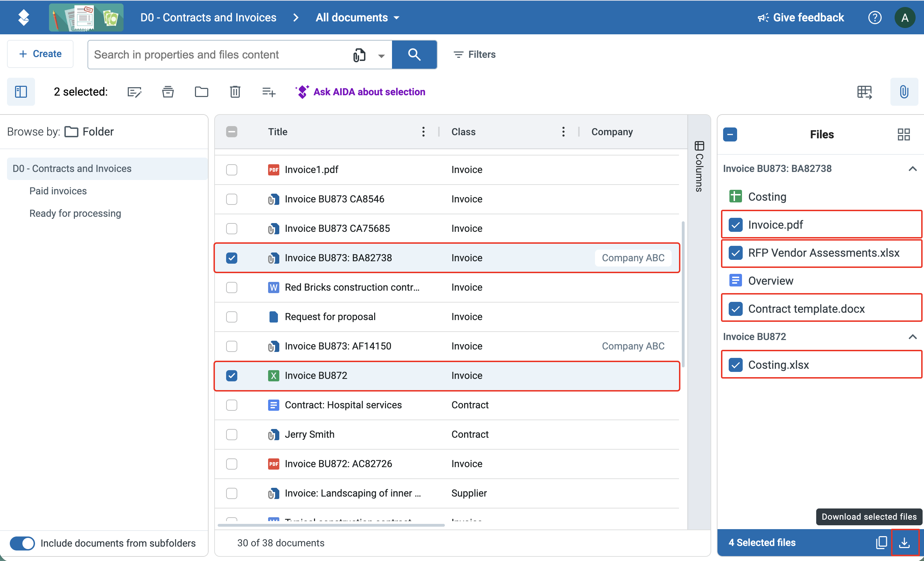Open the Request for proposal document
The width and height of the screenshot is (924, 561).
(x=330, y=317)
